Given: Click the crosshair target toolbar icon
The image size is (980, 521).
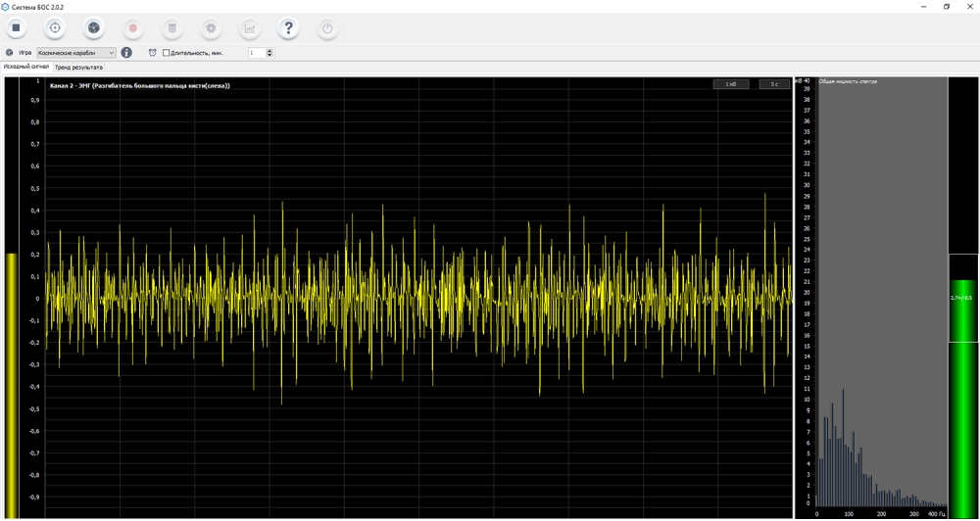Looking at the screenshot, I should click(x=55, y=28).
